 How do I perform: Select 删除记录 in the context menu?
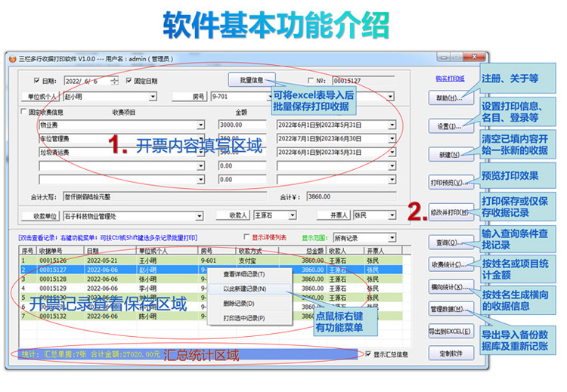pos(243,304)
